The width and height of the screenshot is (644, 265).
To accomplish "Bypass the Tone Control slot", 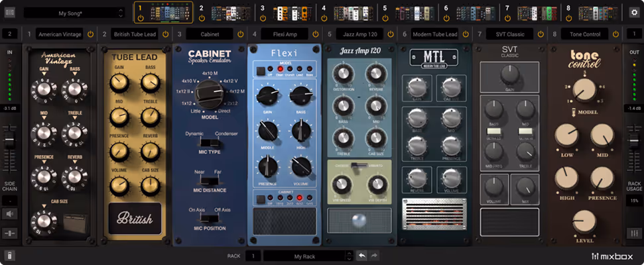I will click(x=615, y=34).
